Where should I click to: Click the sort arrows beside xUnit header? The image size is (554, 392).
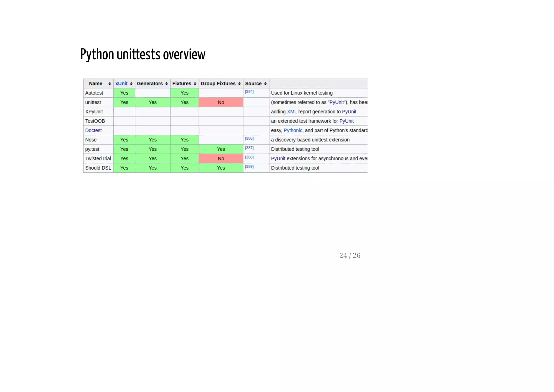pyautogui.click(x=131, y=84)
